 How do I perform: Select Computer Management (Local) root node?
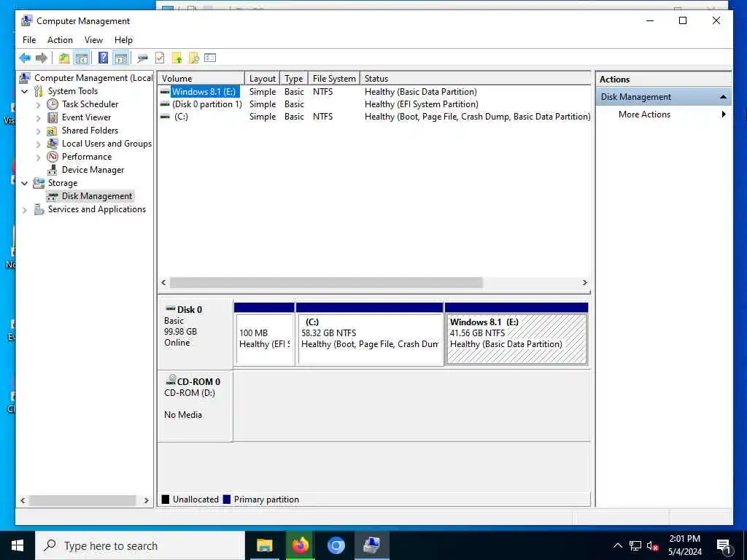coord(93,78)
